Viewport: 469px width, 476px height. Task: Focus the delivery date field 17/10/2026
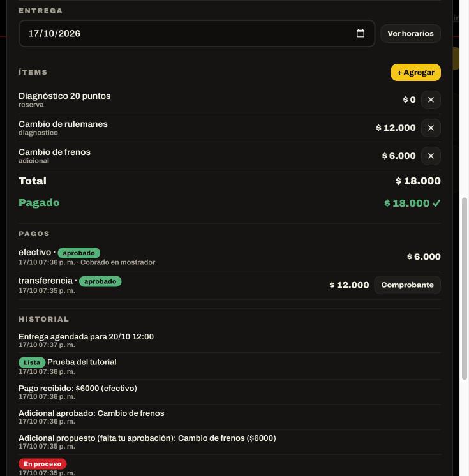197,33
